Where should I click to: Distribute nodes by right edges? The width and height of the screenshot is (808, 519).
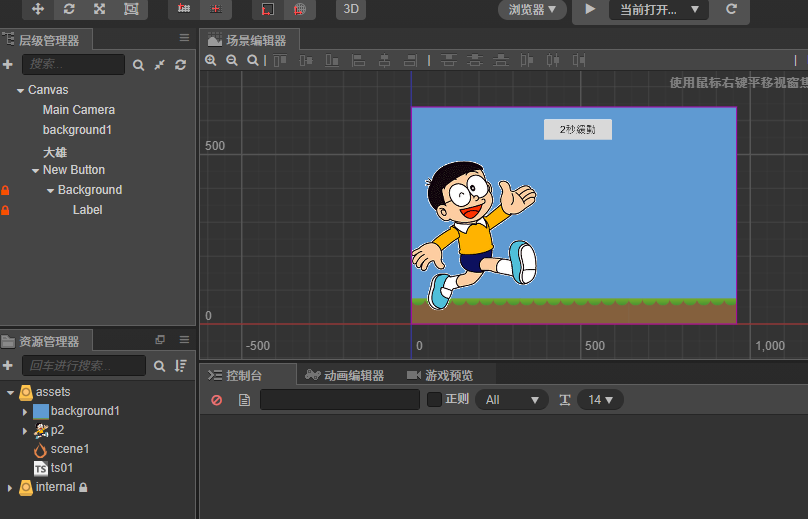(579, 60)
